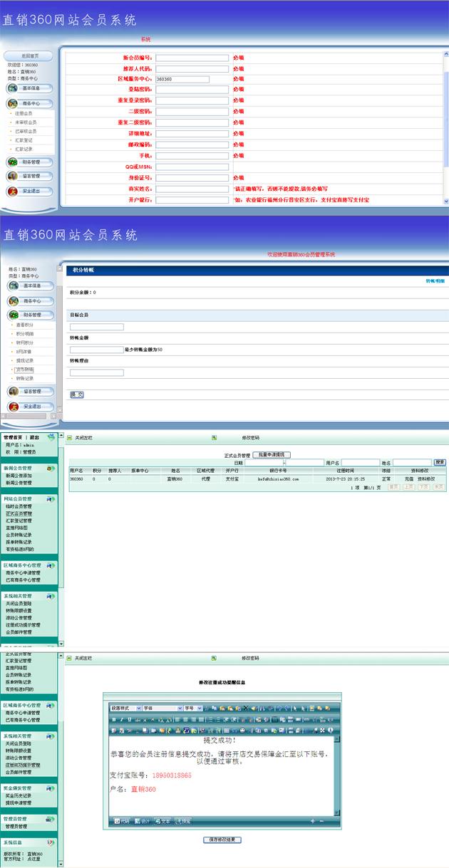This screenshot has height=868, width=449.
Task: Click the 批量申请提现 button
Action: (x=272, y=454)
